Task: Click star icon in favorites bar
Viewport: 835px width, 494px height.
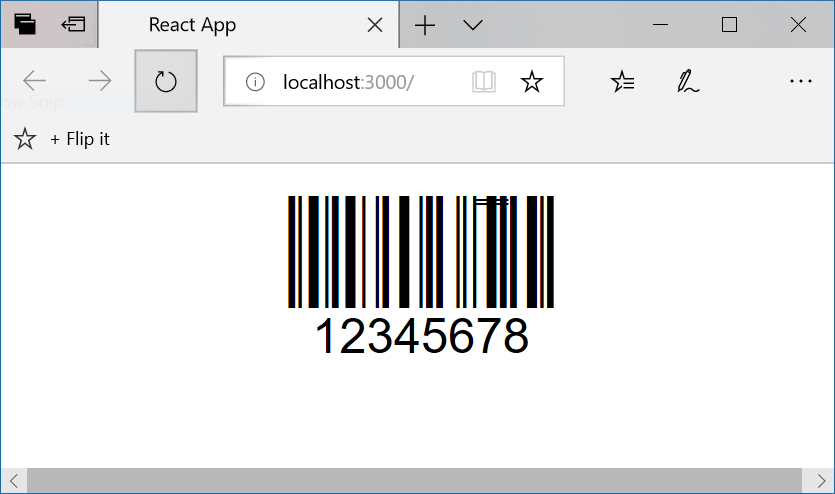Action: tap(24, 139)
